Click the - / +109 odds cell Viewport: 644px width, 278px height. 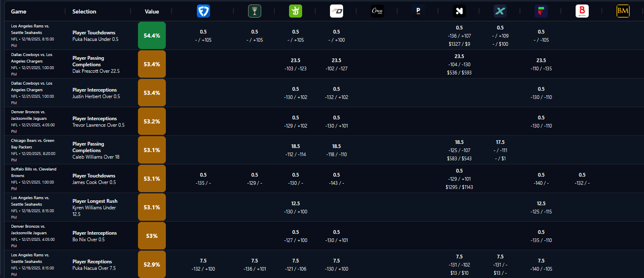(x=500, y=36)
